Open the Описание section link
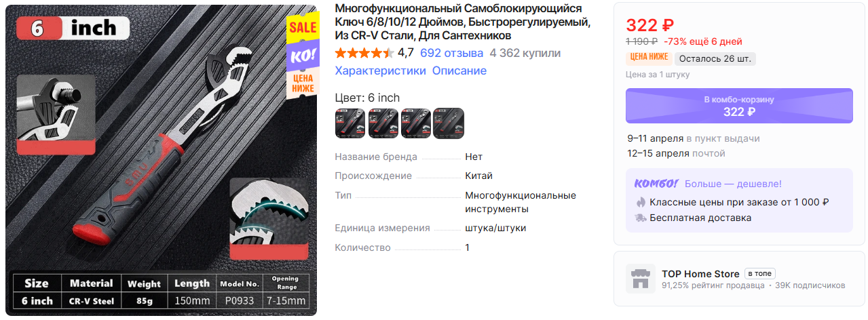This screenshot has height=320, width=868. tap(459, 71)
